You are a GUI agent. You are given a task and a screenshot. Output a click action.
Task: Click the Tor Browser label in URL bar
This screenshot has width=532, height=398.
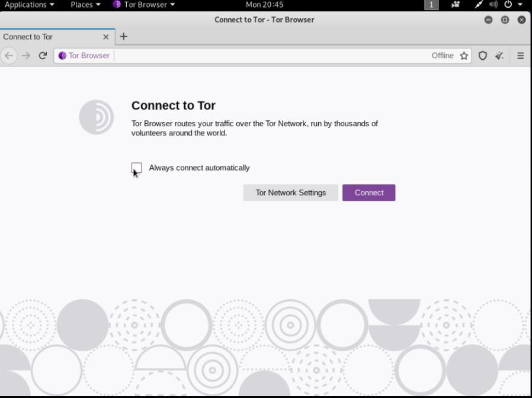pos(89,56)
